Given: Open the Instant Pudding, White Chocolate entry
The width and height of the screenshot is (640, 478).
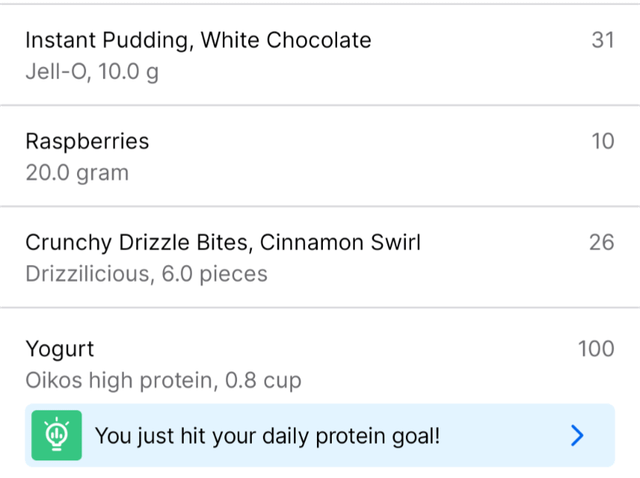Looking at the screenshot, I should 320,56.
